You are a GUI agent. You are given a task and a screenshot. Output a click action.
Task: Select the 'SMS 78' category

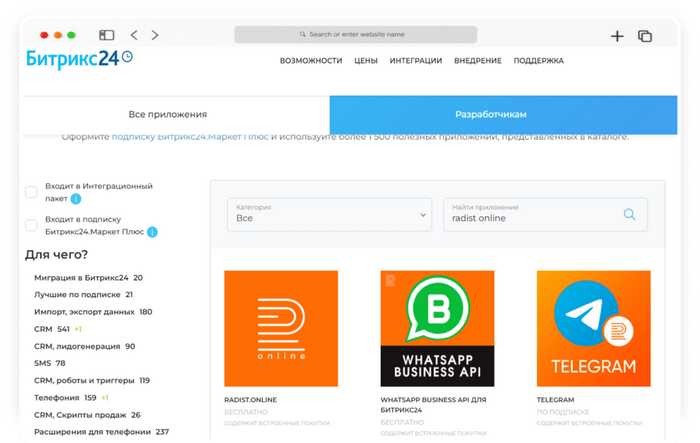tap(50, 363)
